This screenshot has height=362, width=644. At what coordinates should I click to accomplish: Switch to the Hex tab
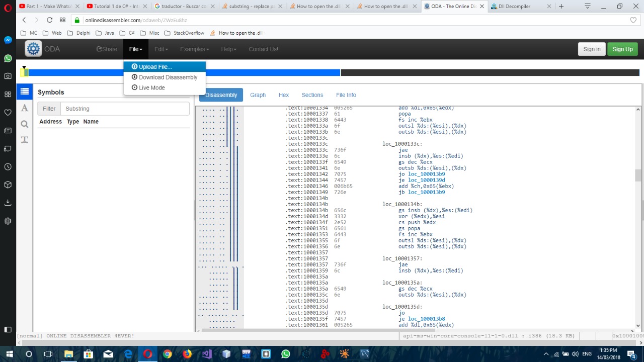284,95
